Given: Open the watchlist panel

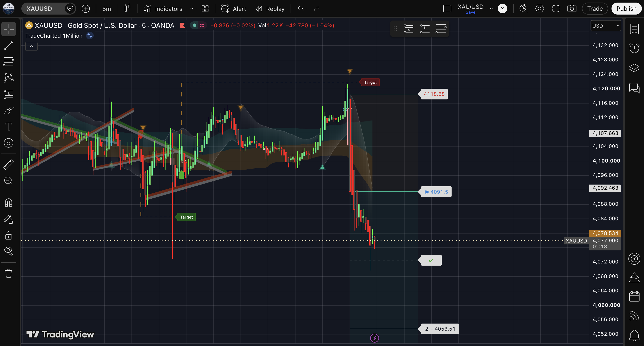Looking at the screenshot, I should [634, 29].
